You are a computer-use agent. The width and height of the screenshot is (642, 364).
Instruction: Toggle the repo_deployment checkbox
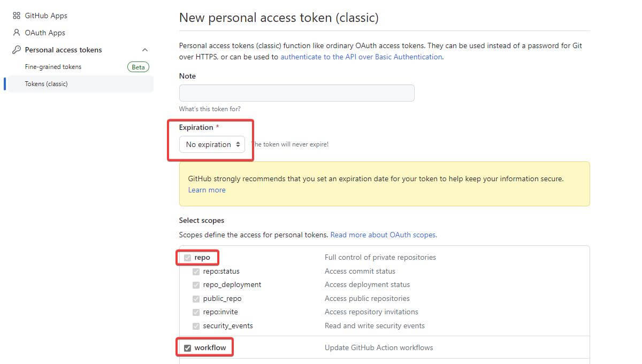click(196, 285)
